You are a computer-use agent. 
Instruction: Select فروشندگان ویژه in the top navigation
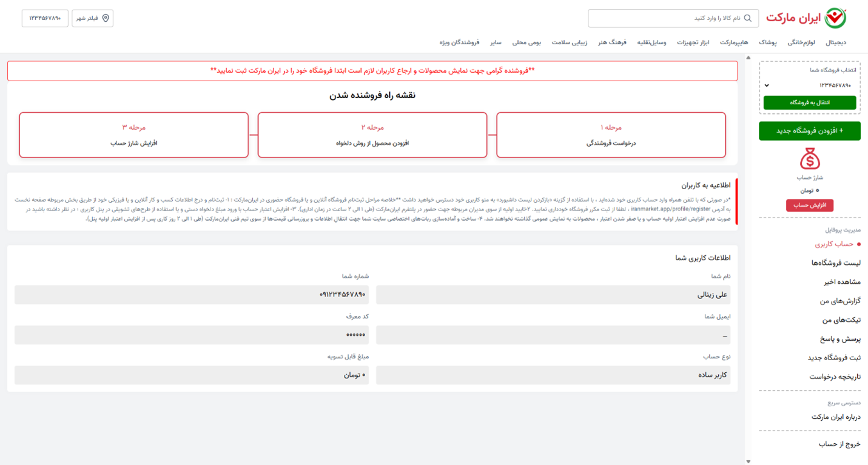(459, 42)
